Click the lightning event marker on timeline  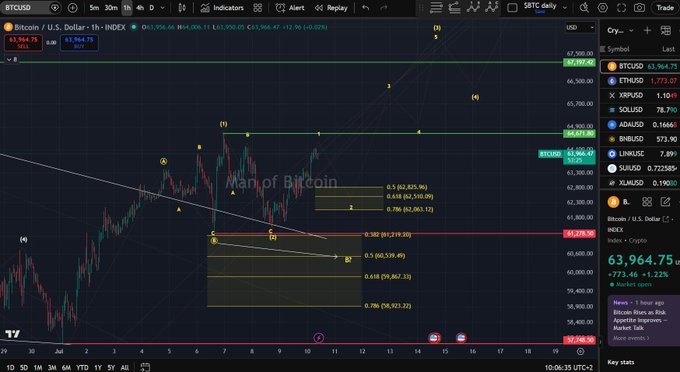click(x=319, y=338)
